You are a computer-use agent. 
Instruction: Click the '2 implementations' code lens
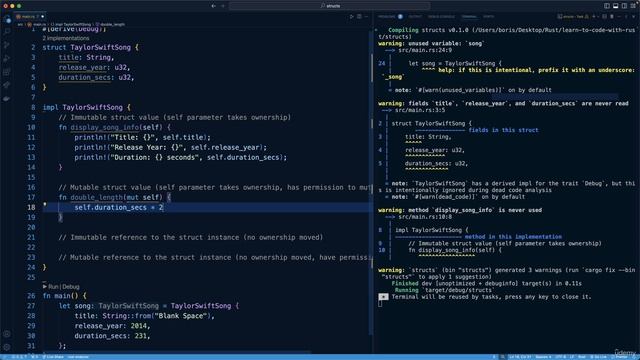(66, 38)
